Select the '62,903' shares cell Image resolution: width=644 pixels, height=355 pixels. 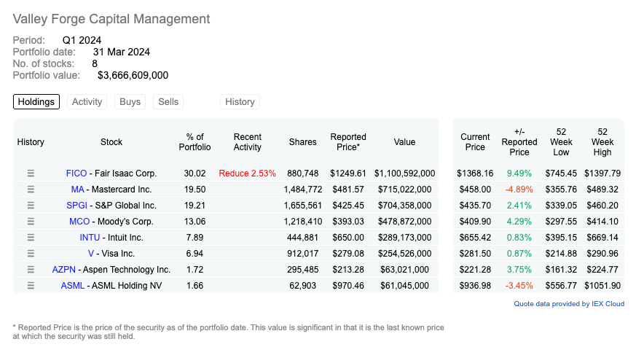[x=303, y=286]
